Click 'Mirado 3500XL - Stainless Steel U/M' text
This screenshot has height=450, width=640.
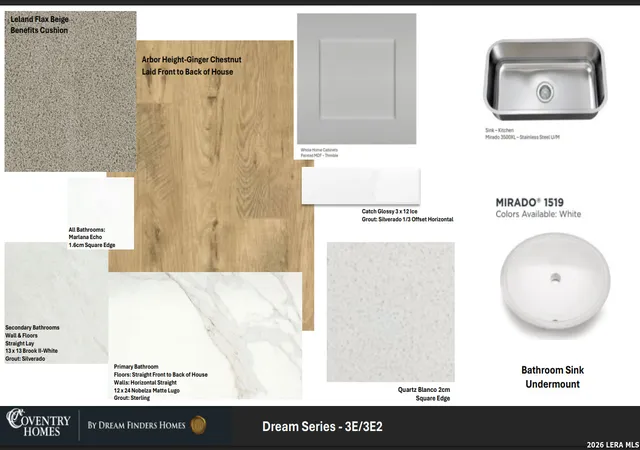pyautogui.click(x=522, y=137)
